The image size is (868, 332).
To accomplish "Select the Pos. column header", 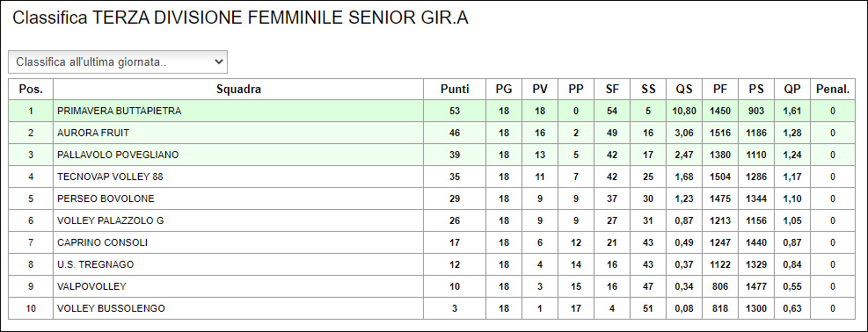I will point(31,90).
